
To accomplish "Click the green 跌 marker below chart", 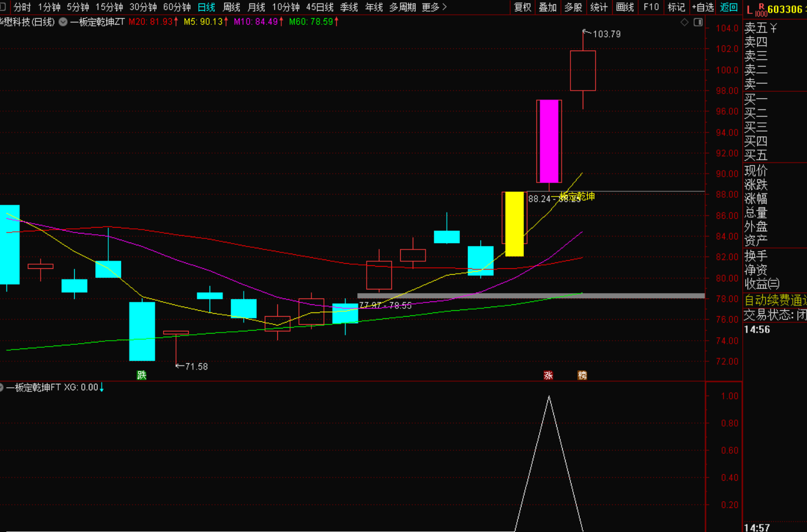I will tap(141, 375).
